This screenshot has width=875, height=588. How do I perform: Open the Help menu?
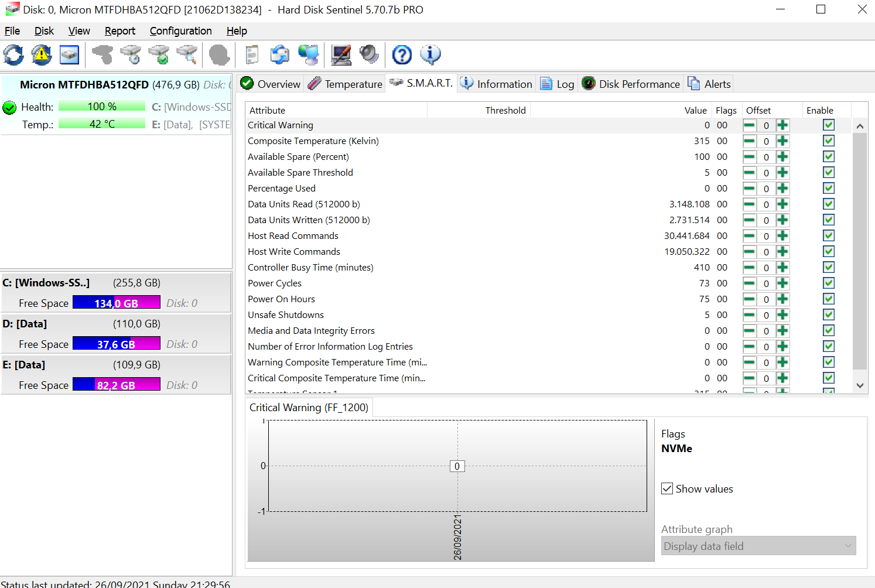[x=237, y=31]
